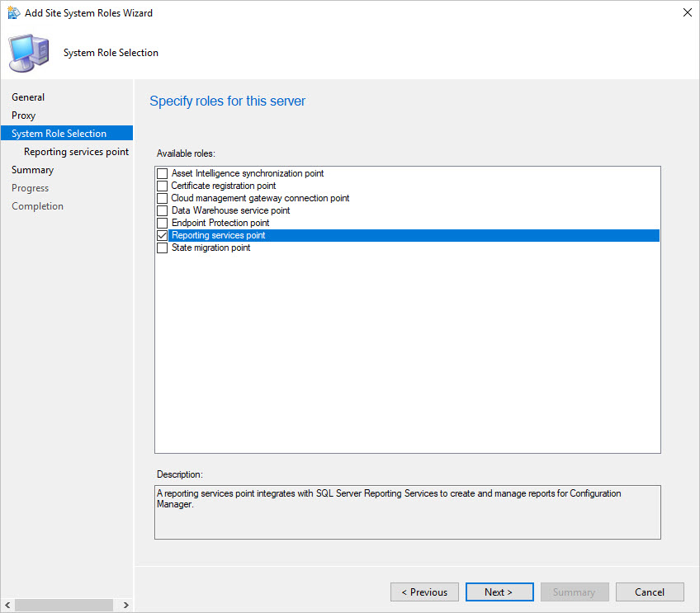Jump to Summary step in sidebar
Screen dimensions: 700x613
32,170
